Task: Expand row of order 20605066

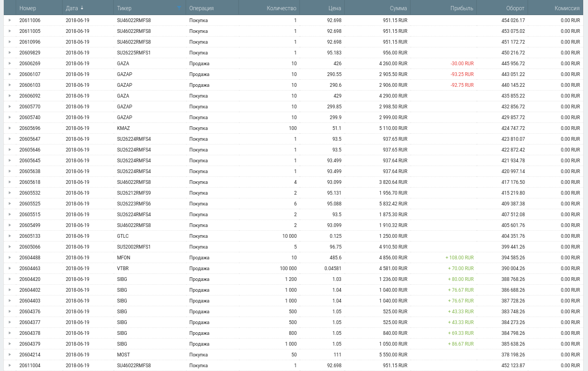Action: click(10, 247)
